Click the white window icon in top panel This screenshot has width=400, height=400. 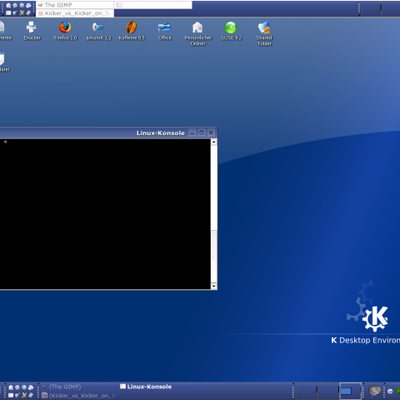pyautogui.click(x=8, y=13)
